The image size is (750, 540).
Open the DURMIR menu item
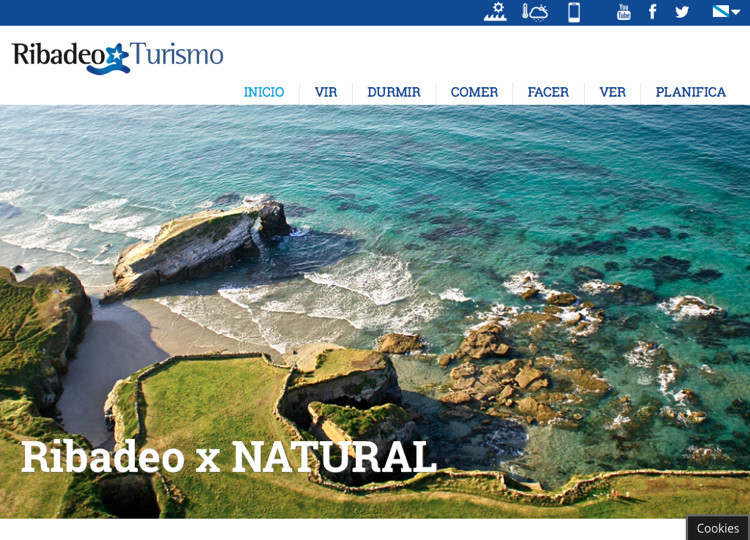coord(394,92)
